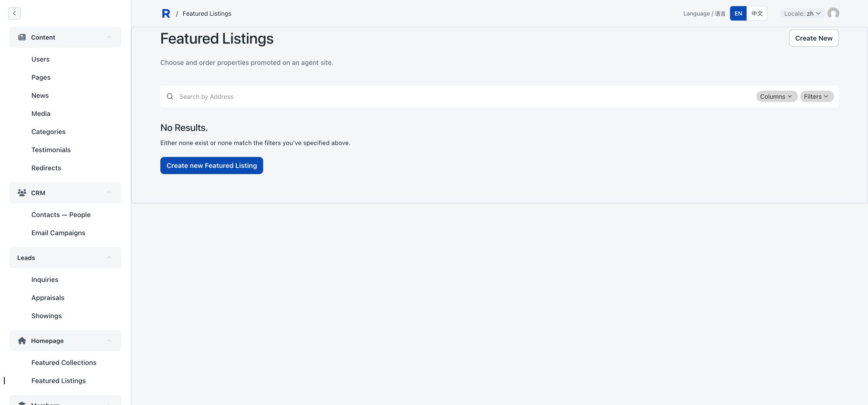The image size is (868, 405).
Task: Collapse the CRM section chevron
Action: 109,193
